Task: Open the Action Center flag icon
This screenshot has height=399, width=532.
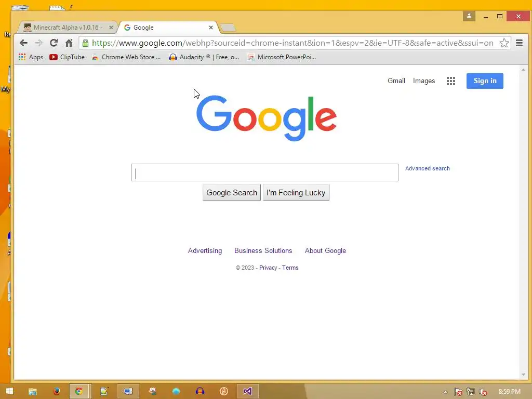Action: pyautogui.click(x=458, y=392)
